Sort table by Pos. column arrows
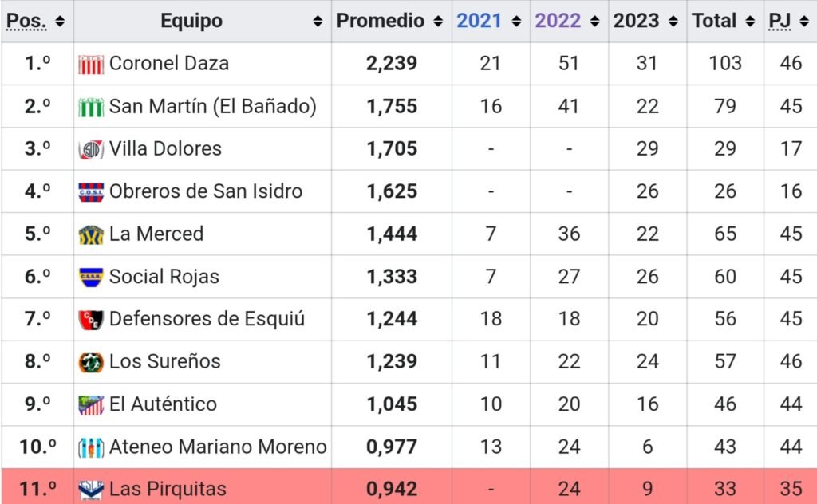The height and width of the screenshot is (504, 817). (x=60, y=22)
